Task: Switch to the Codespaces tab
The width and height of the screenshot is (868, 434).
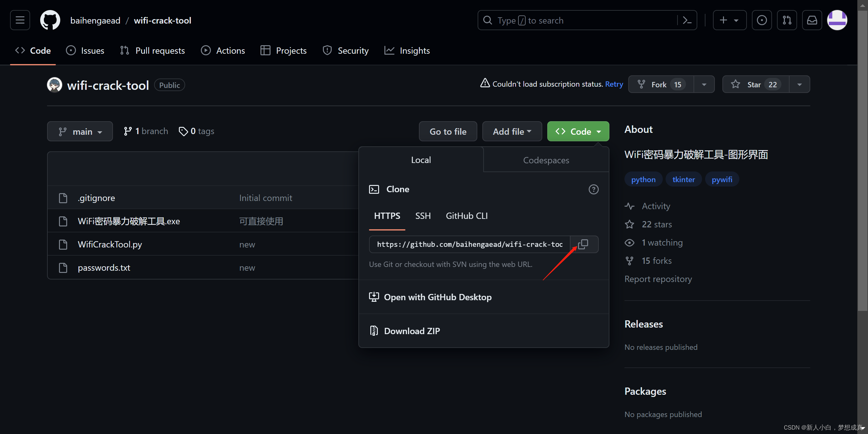Action: (x=546, y=160)
